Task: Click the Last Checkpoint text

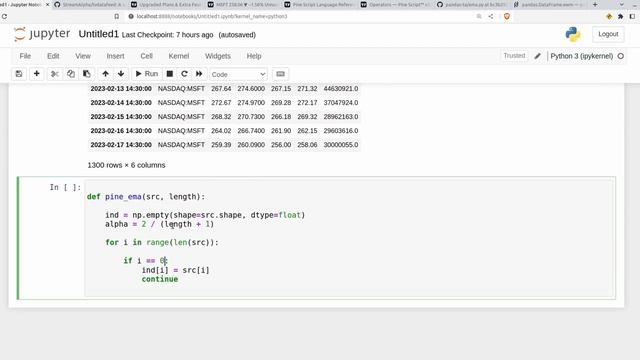Action: tap(167, 35)
